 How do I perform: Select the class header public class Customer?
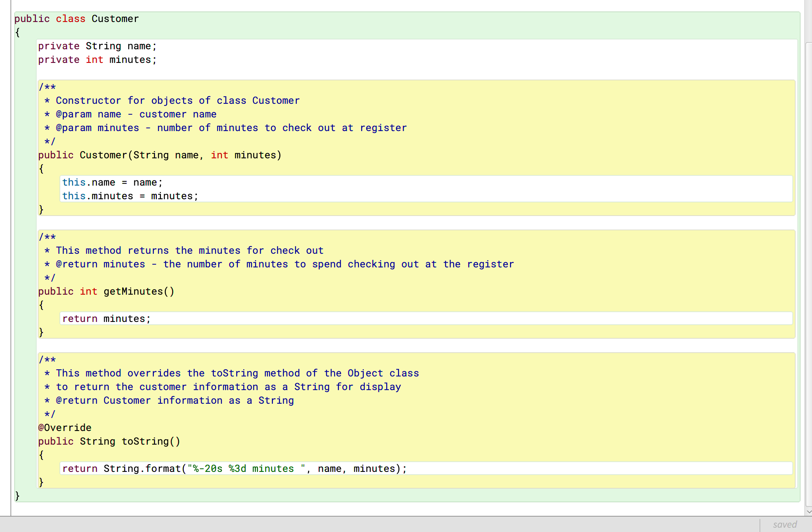tap(76, 19)
